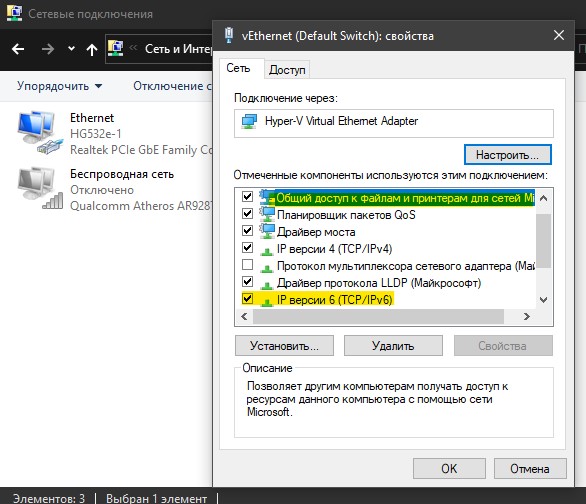Select IP версии 4 (TCP/IPv4) list item

click(x=334, y=249)
